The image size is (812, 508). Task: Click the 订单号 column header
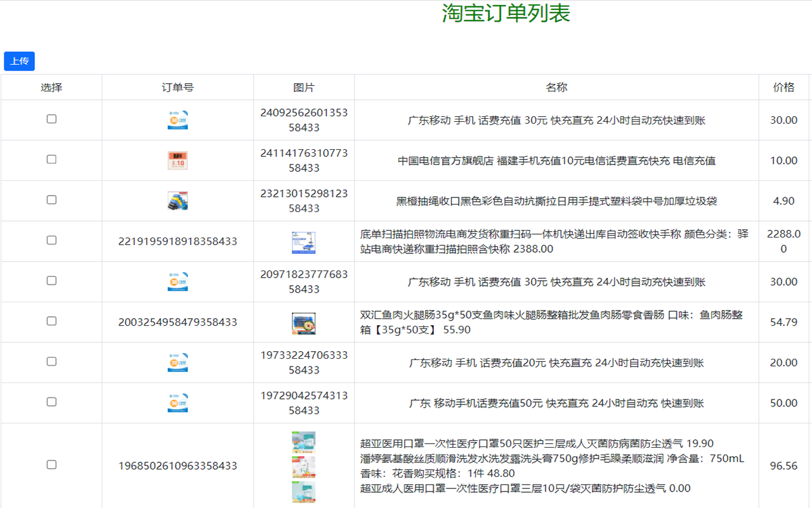178,87
